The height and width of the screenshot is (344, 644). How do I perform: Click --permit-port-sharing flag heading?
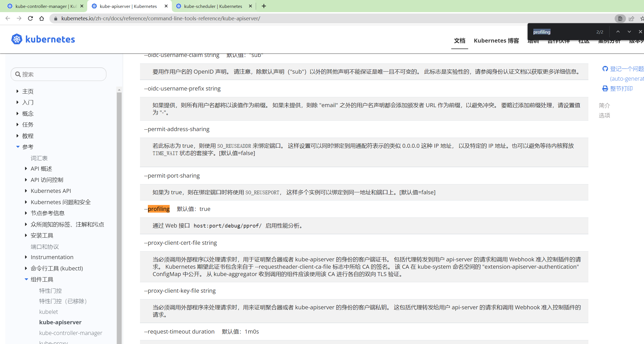pos(172,176)
